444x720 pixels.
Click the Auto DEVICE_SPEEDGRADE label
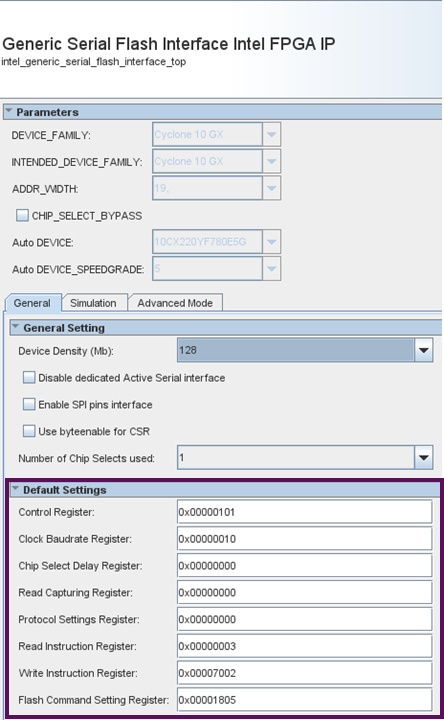pos(78,270)
